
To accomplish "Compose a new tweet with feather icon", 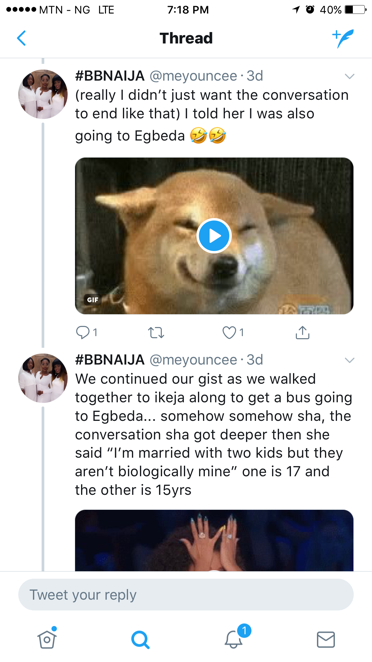I will (343, 38).
